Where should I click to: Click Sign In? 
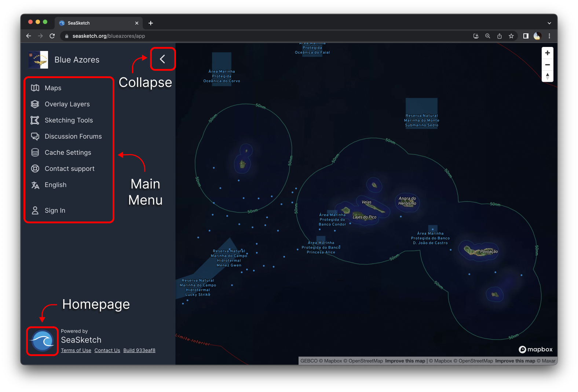point(55,210)
